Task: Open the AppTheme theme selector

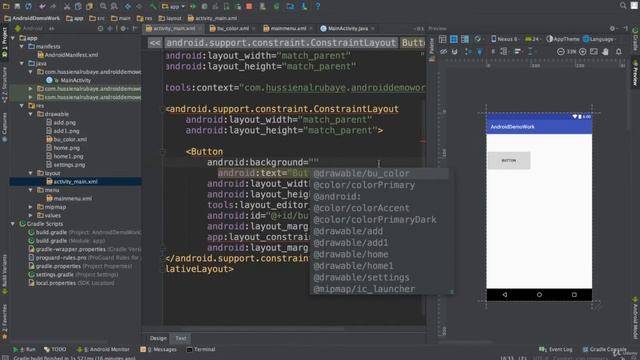Action: click(x=563, y=39)
